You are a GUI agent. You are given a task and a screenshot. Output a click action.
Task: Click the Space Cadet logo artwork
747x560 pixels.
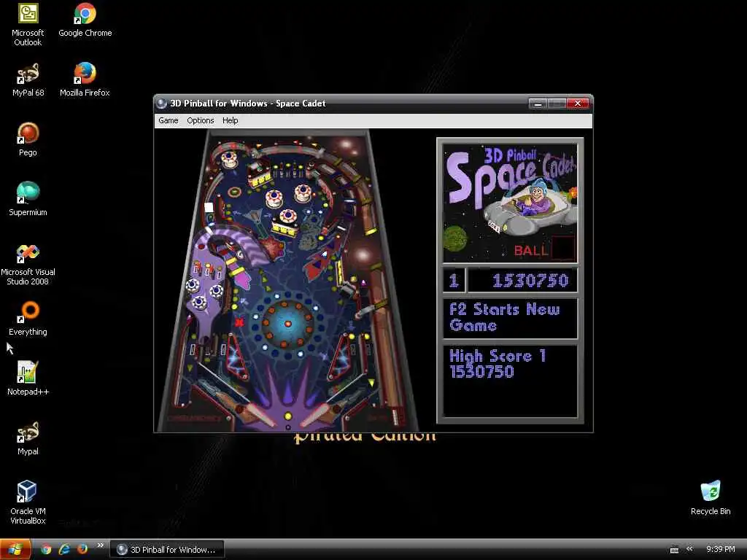pos(510,203)
